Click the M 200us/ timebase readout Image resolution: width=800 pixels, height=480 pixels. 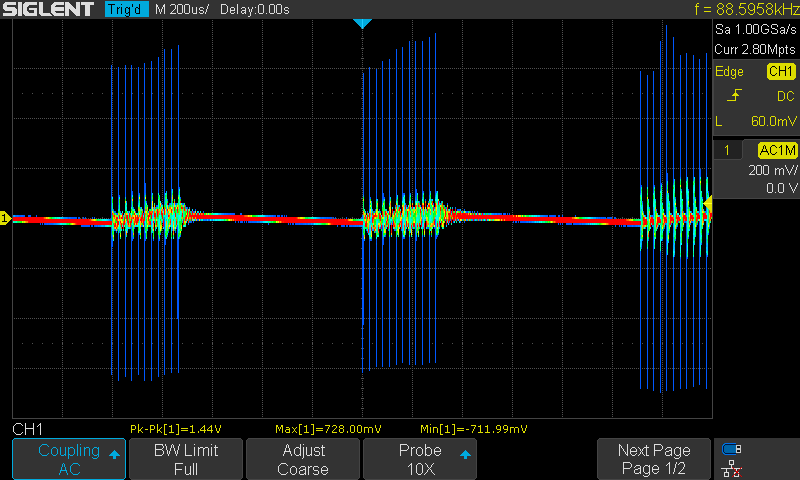coord(182,9)
